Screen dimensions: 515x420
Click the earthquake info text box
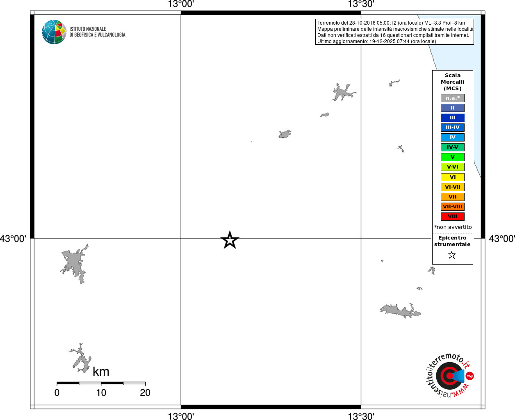pyautogui.click(x=394, y=32)
